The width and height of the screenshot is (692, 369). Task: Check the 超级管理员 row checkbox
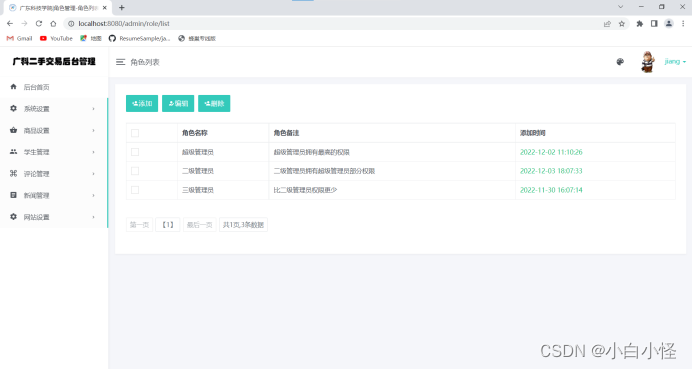click(x=135, y=152)
